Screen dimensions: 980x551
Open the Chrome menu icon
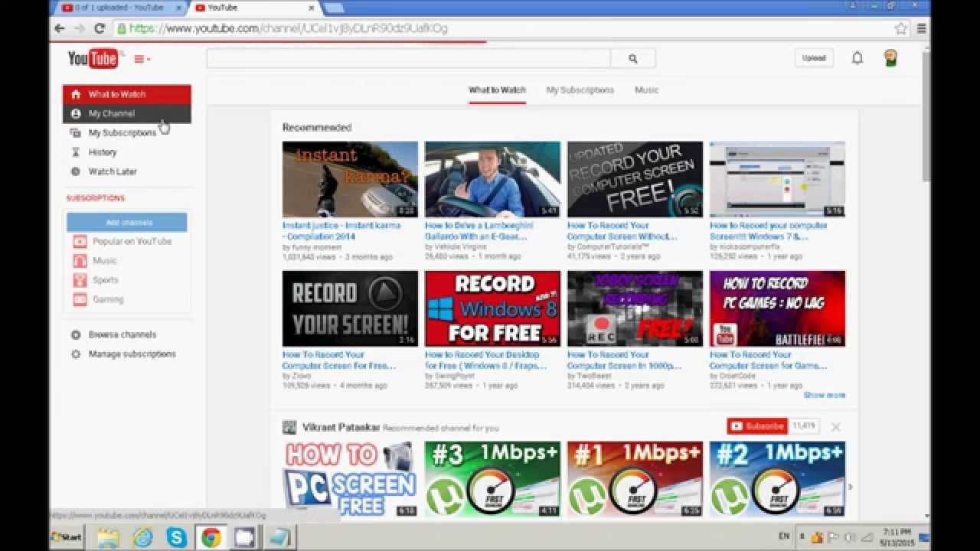921,28
